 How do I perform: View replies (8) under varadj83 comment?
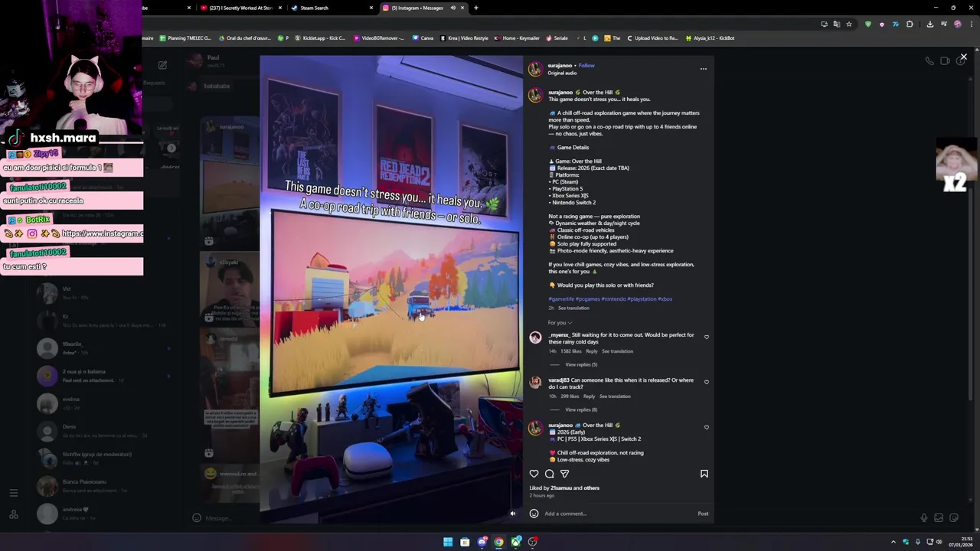coord(581,409)
